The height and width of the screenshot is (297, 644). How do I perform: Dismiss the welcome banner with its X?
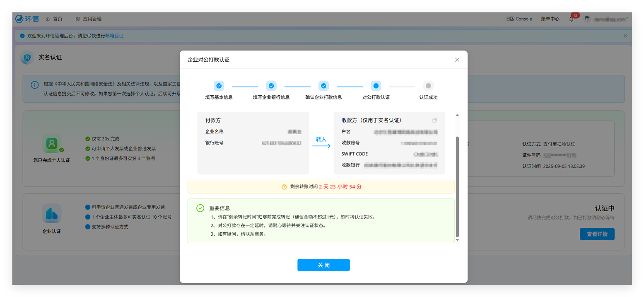pyautogui.click(x=625, y=36)
